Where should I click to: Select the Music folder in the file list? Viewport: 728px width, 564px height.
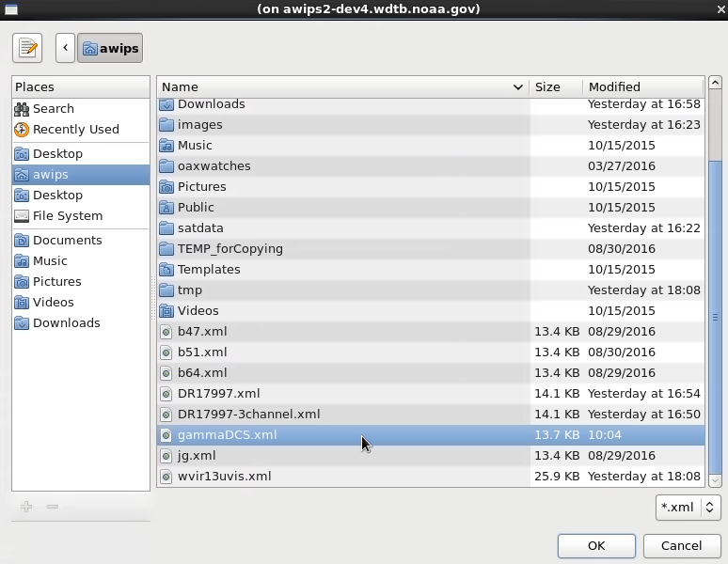431,145
